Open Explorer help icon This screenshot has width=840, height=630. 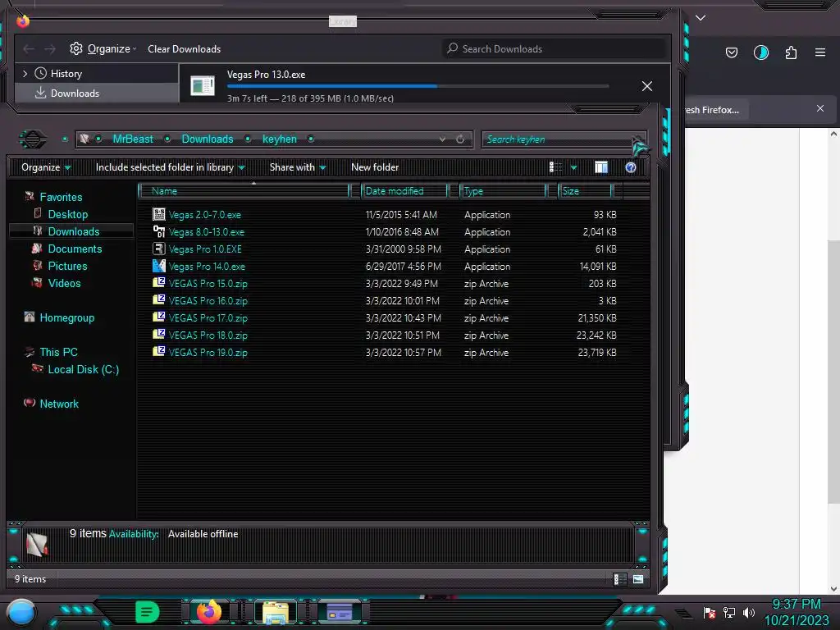631,167
